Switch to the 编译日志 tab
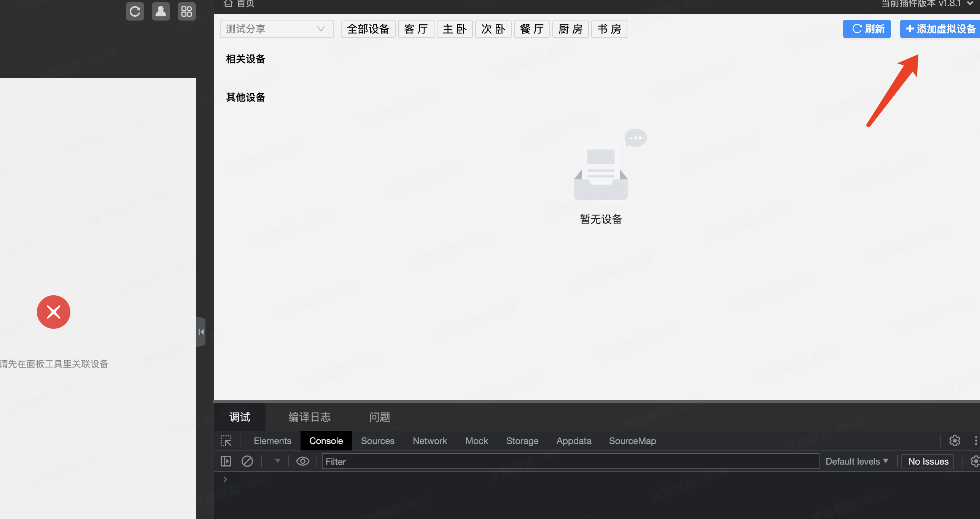This screenshot has width=980, height=519. 309,417
